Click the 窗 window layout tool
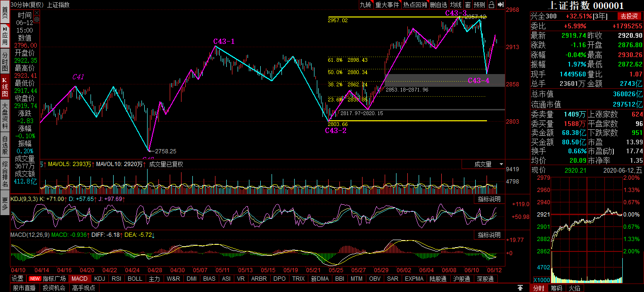This screenshot has height=292, width=644. click(467, 5)
